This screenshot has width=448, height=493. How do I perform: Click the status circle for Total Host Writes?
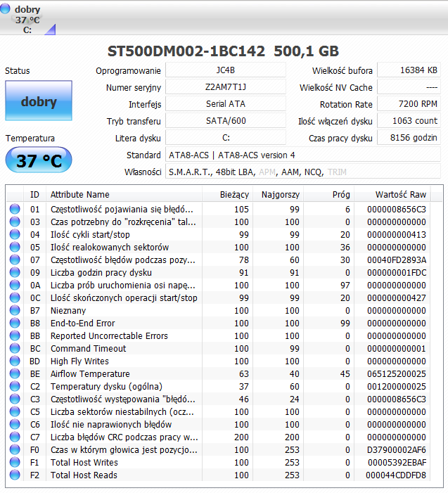click(15, 462)
